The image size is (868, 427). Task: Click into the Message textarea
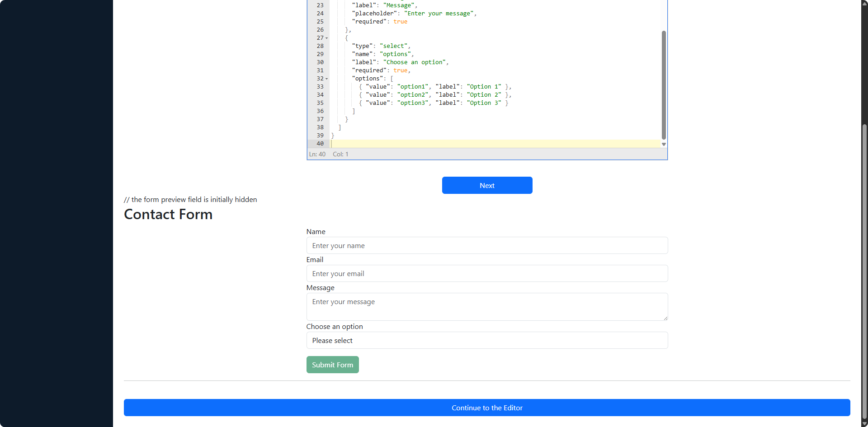487,307
